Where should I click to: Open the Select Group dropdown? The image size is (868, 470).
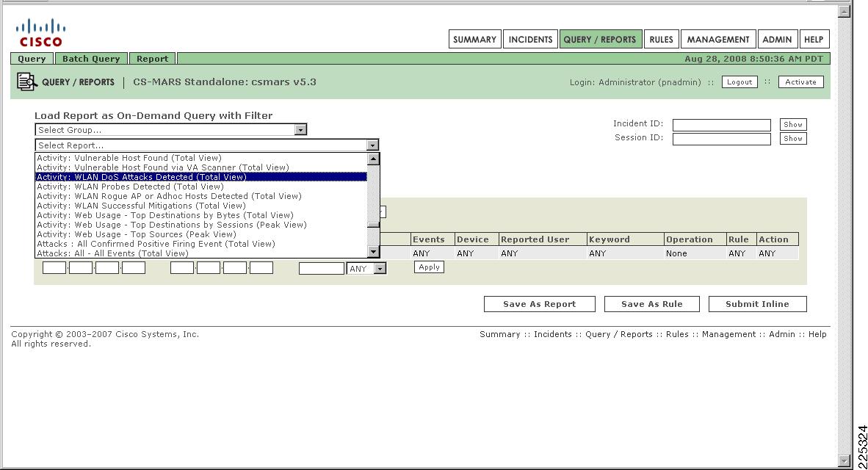click(170, 129)
